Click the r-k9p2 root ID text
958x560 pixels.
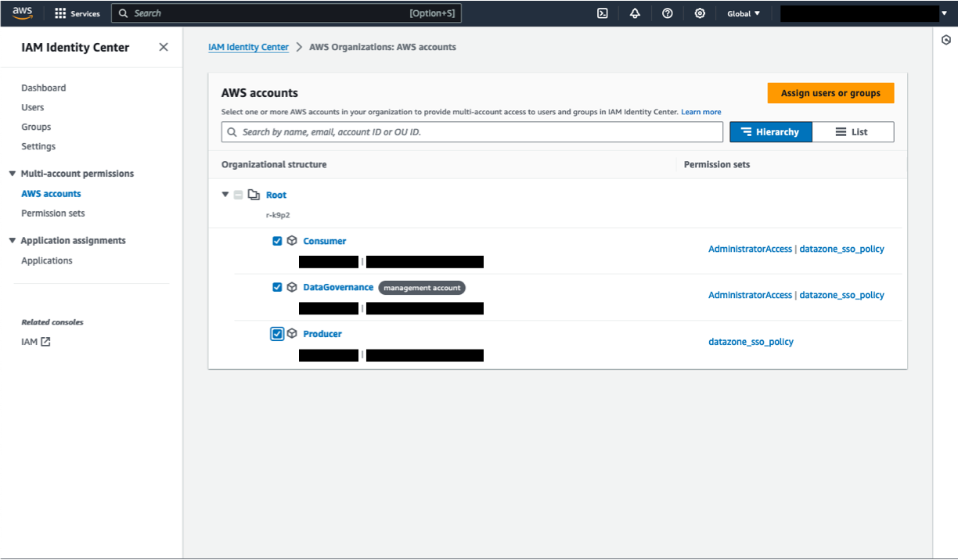coord(278,214)
